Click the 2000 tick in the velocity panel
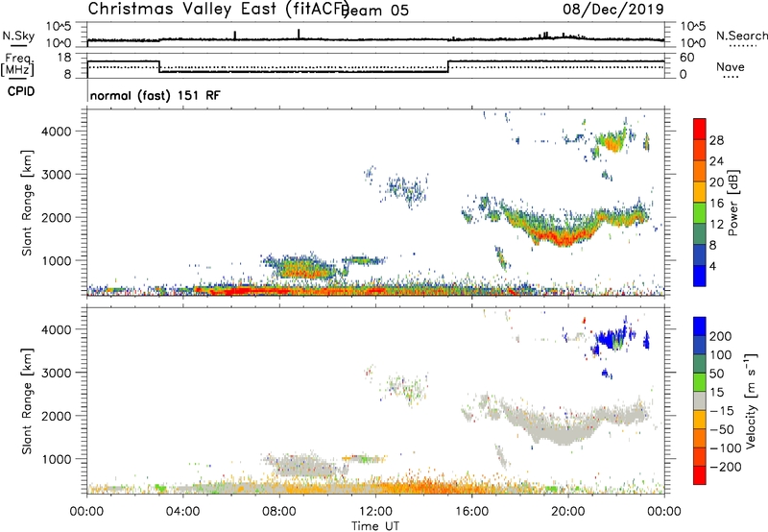Image resolution: width=768 pixels, height=532 pixels. point(56,416)
